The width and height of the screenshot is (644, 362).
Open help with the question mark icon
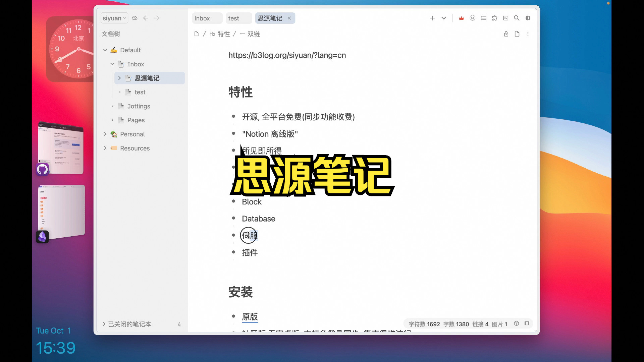[x=517, y=323]
